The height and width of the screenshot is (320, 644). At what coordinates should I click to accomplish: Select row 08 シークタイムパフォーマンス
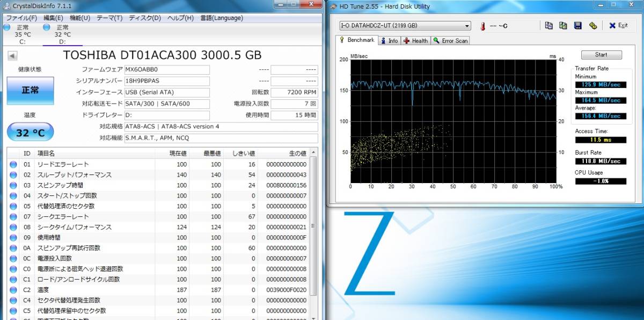159,227
